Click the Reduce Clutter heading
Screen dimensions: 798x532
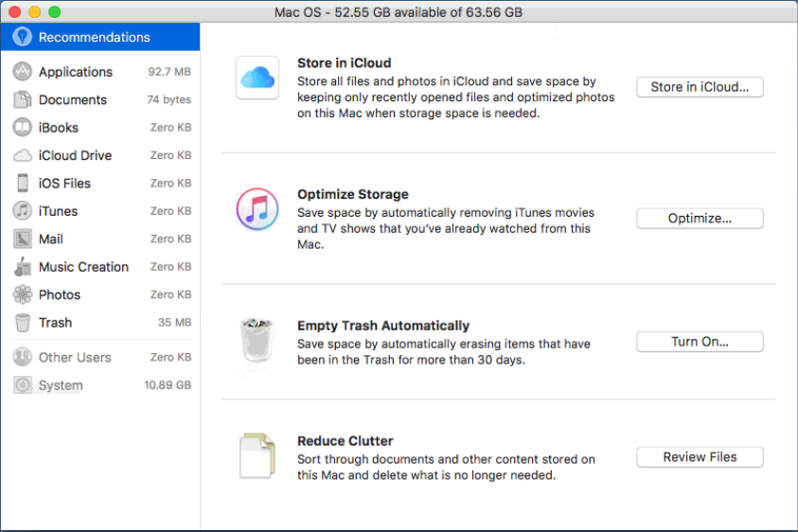pyautogui.click(x=346, y=441)
